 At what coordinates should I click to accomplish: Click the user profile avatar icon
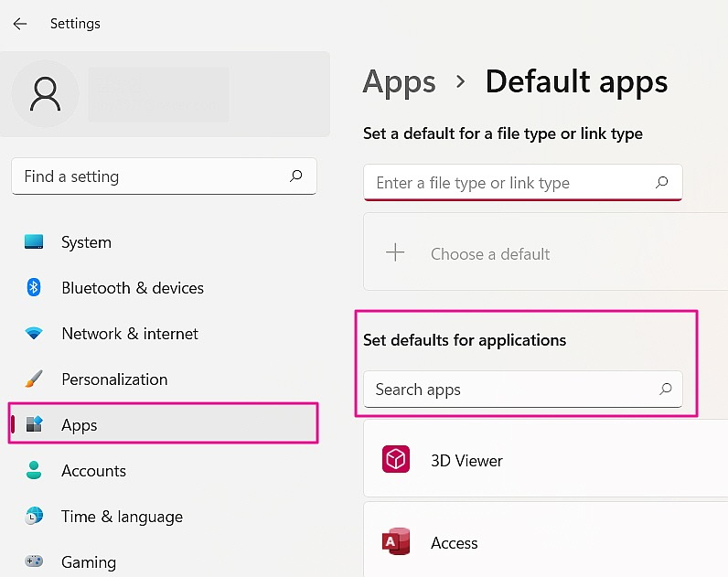[45, 93]
